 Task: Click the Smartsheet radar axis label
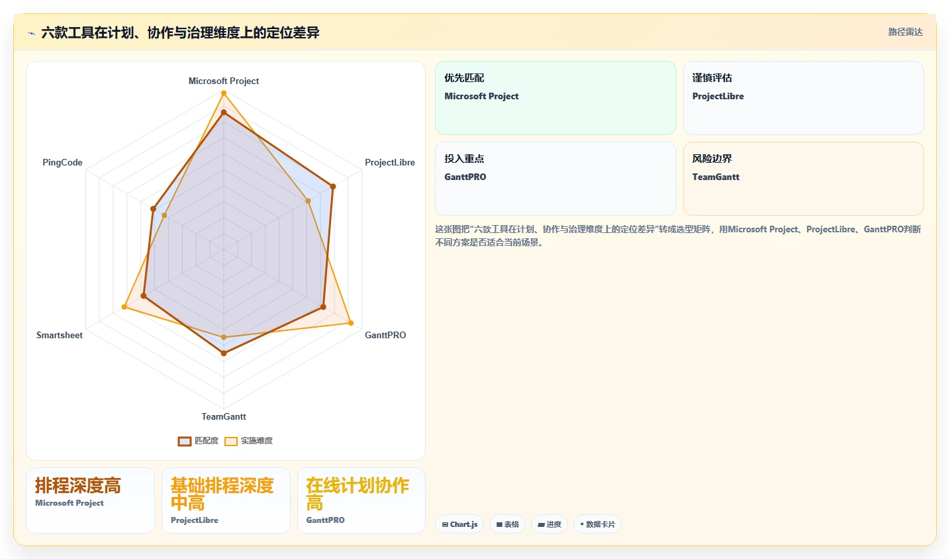(x=60, y=335)
